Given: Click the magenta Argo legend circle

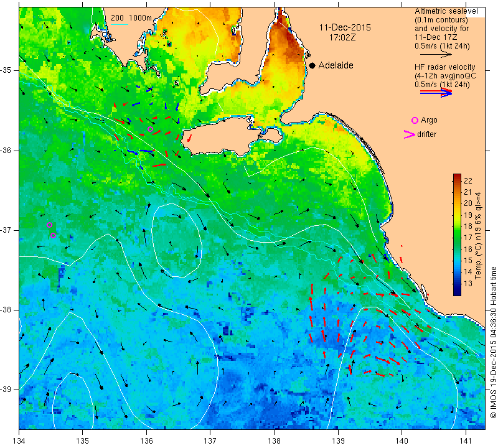Looking at the screenshot, I should pos(415,120).
